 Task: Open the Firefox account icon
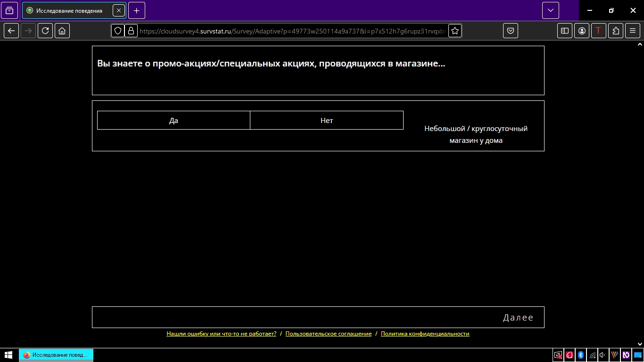point(582,31)
